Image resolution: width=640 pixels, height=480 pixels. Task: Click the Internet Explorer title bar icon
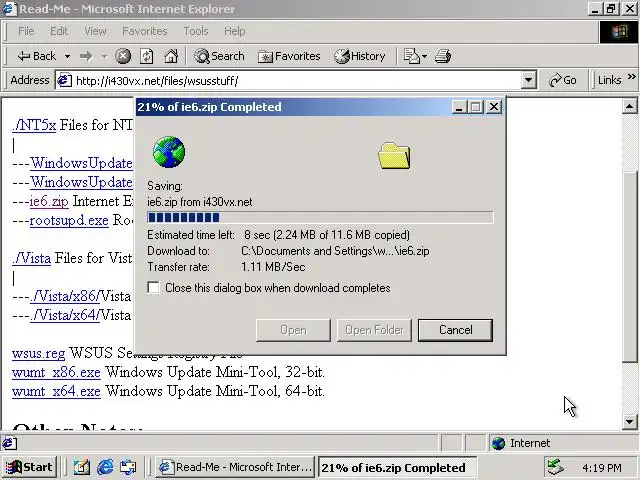point(9,9)
